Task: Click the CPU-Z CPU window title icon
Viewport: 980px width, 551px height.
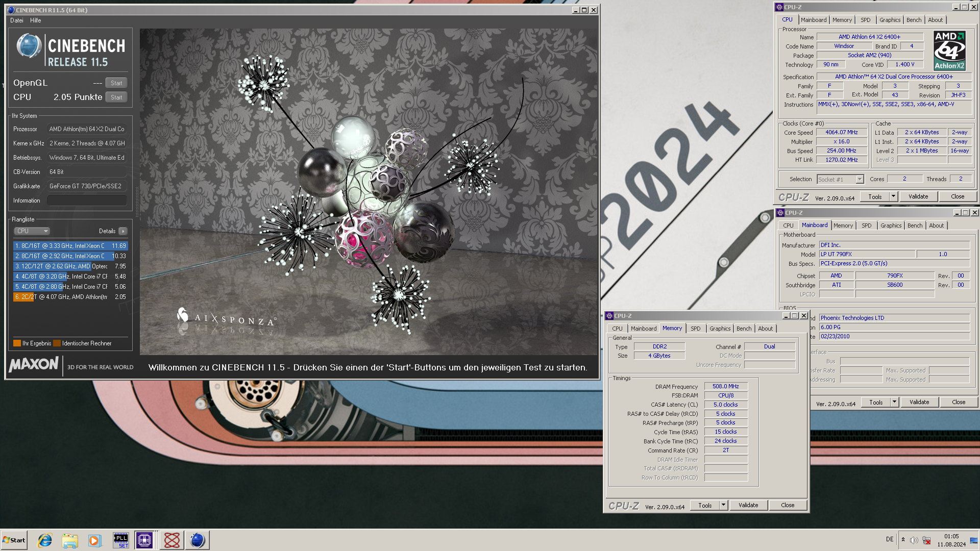Action: (x=779, y=7)
